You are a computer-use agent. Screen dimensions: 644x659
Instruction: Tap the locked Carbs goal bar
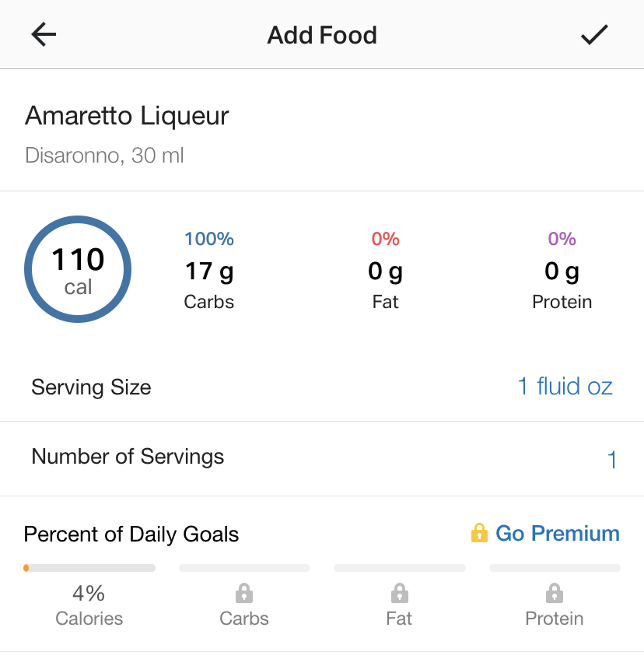coord(244,568)
